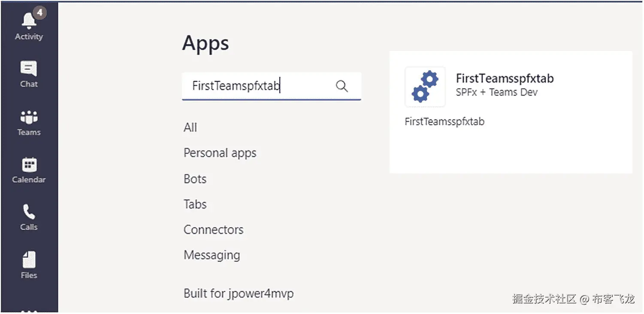Click the FirstTeamsspfxtab app description text
This screenshot has height=314, width=644.
pos(444,122)
